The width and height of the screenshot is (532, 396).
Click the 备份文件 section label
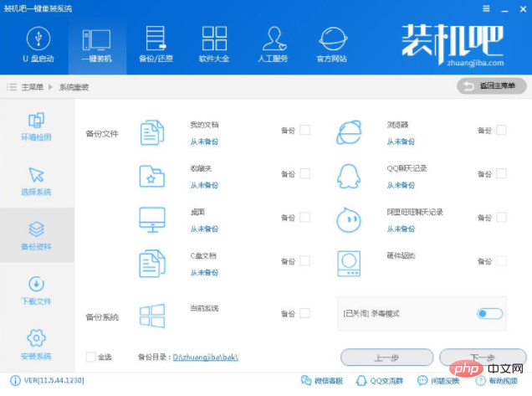(x=102, y=133)
